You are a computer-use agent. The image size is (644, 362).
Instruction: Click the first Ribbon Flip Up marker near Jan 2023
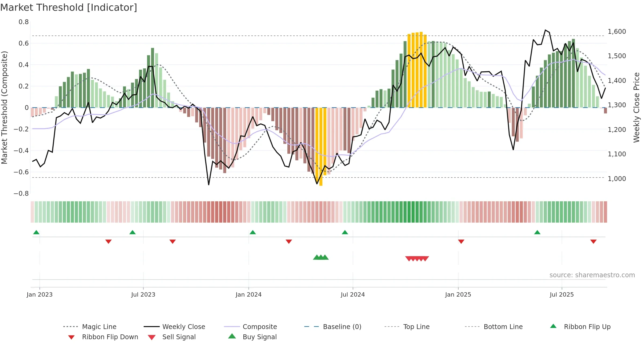[36, 232]
